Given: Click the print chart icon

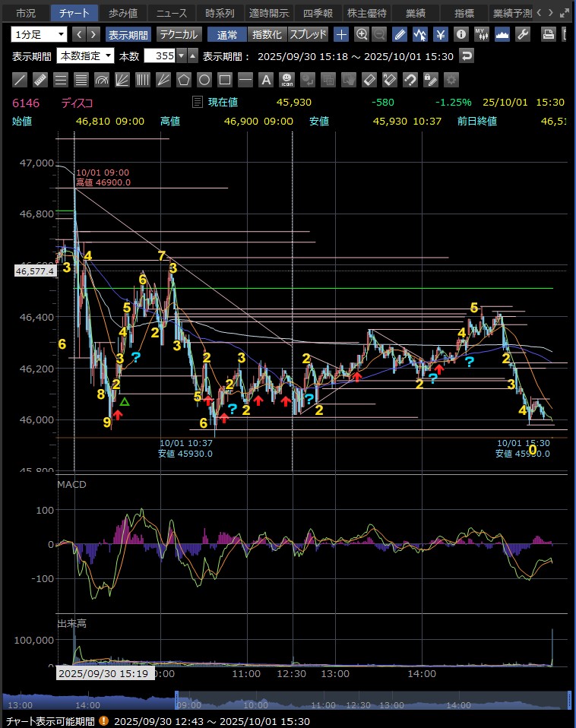Looking at the screenshot, I should 548,34.
